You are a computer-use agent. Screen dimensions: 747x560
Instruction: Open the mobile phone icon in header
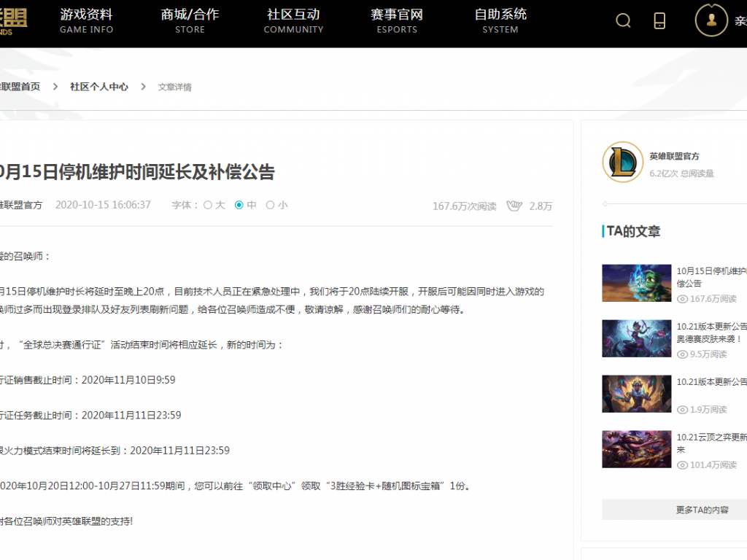tap(659, 20)
